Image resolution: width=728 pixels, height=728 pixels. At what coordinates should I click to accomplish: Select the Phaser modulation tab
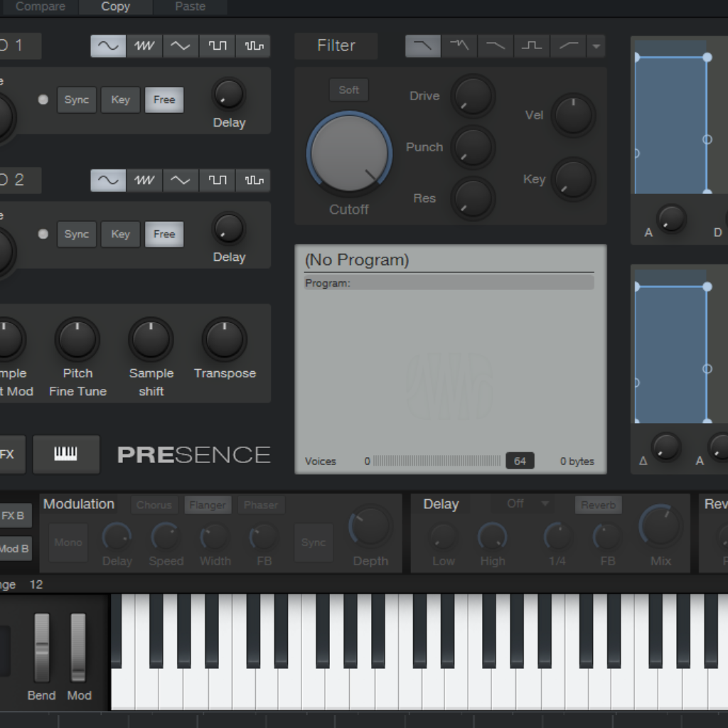261,505
